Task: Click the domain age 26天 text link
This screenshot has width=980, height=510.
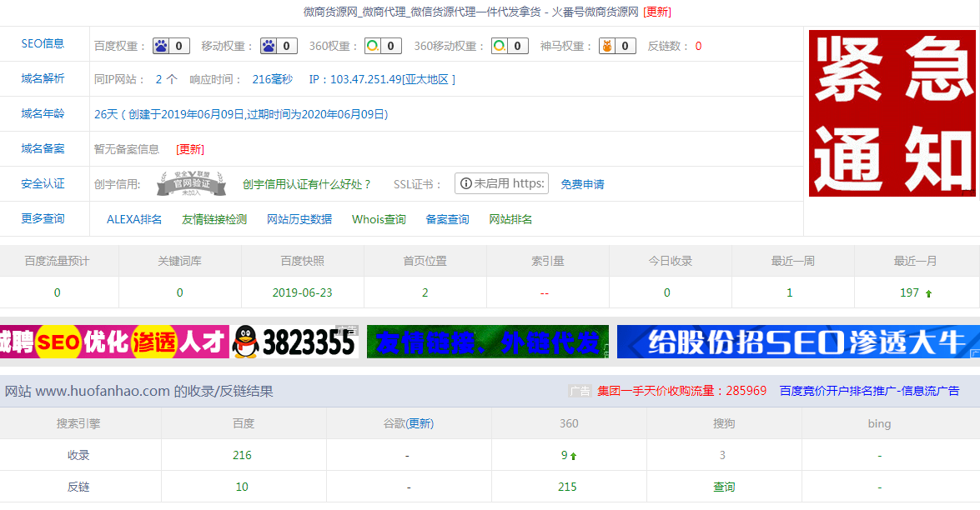Action: point(241,114)
